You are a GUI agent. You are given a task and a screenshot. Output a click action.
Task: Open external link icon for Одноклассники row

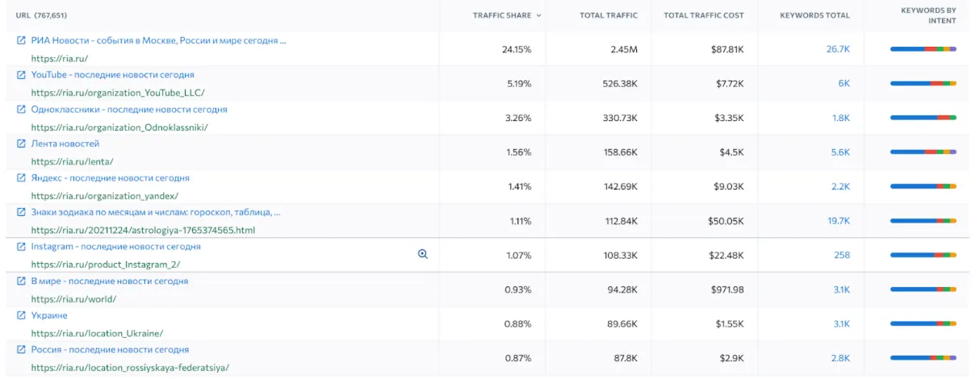point(22,110)
